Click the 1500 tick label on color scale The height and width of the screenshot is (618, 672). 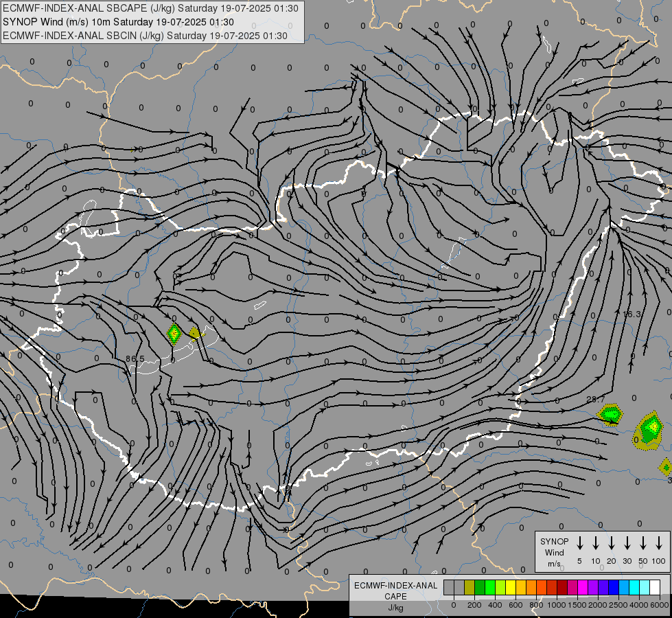[577, 605]
